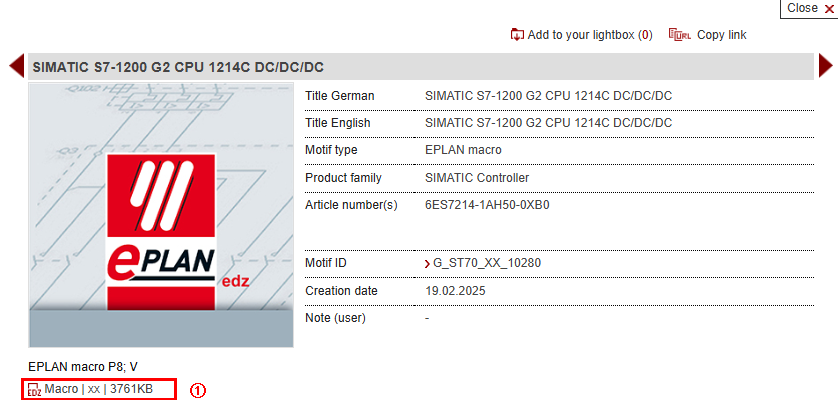Click the 'Copy link' text

[722, 35]
